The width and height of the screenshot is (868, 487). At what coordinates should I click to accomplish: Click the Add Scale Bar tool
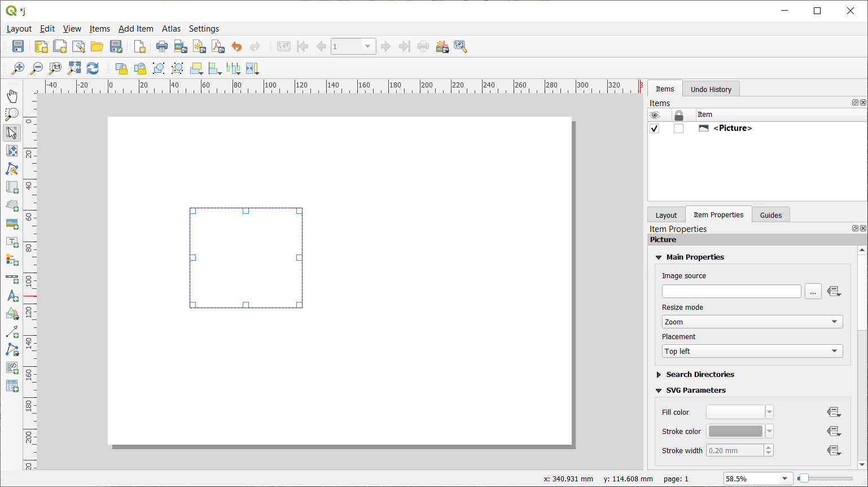click(x=12, y=279)
